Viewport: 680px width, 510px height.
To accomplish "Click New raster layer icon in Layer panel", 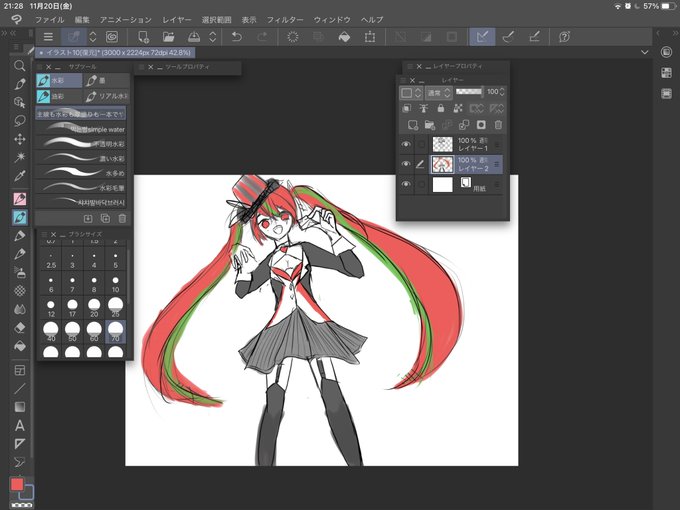I will pos(412,125).
